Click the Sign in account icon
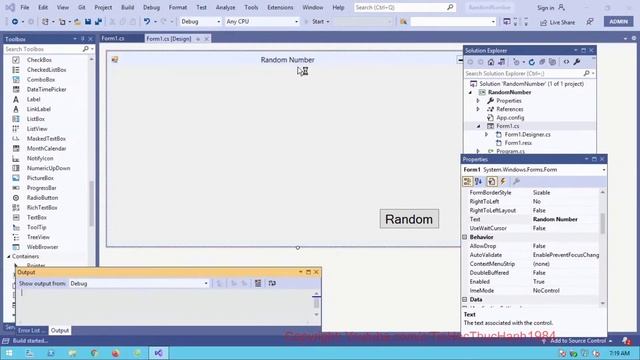 pos(562,7)
